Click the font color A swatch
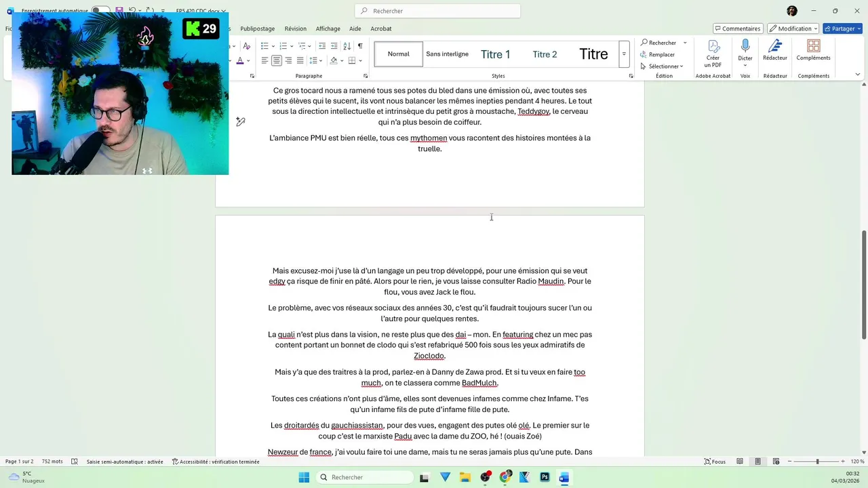The image size is (868, 488). 240,60
